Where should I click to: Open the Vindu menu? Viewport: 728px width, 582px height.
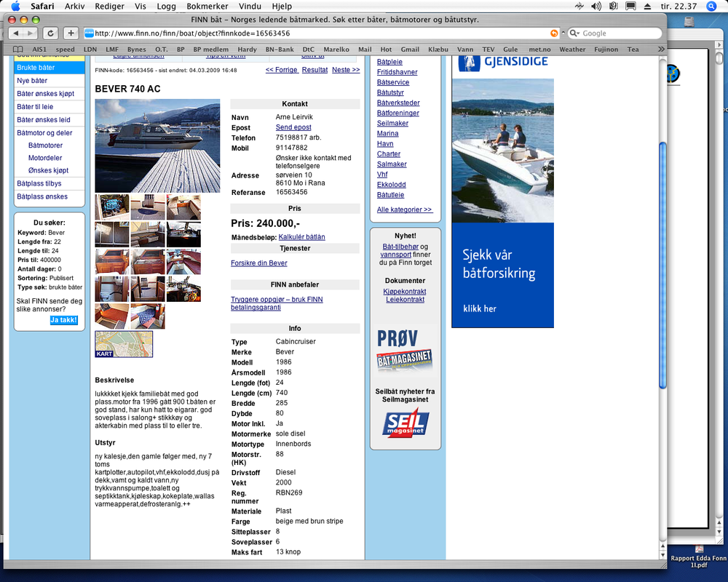[x=250, y=6]
